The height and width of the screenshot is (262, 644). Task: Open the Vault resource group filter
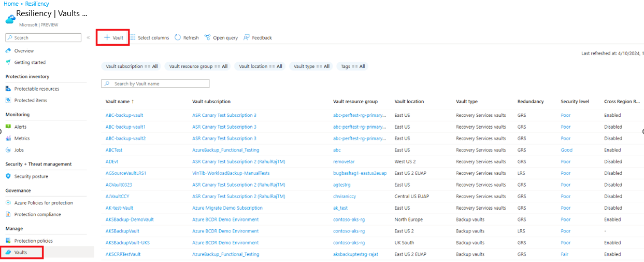pos(198,66)
